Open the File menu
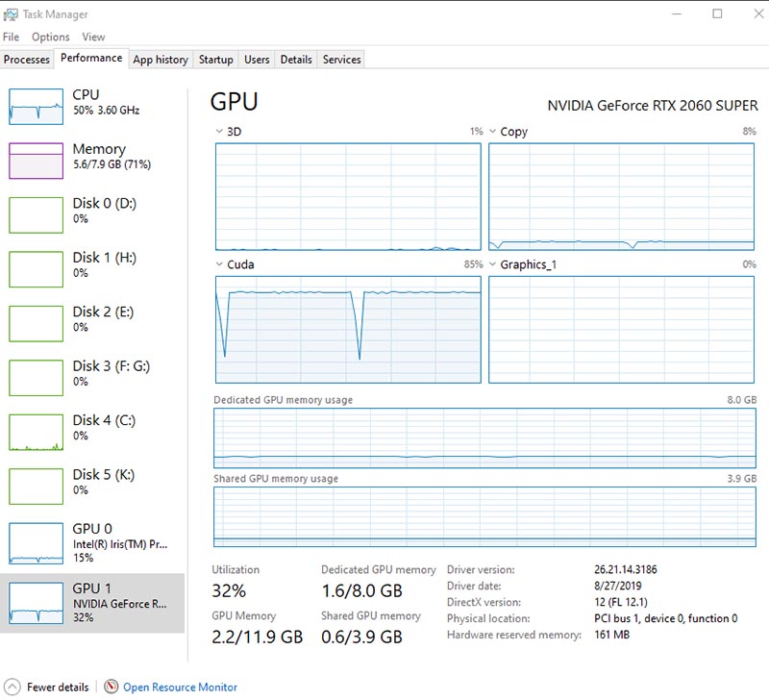Image resolution: width=769 pixels, height=700 pixels. [x=11, y=37]
